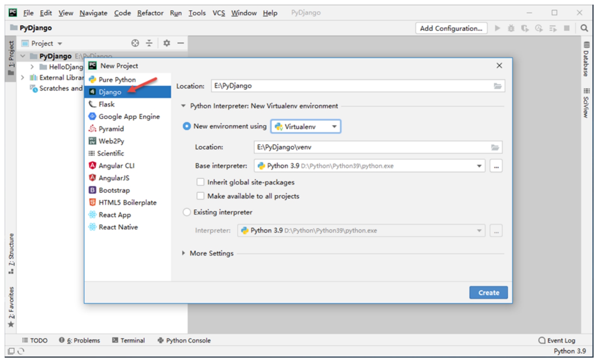Enable Make available to all projects
The image size is (600, 364).
coord(200,196)
